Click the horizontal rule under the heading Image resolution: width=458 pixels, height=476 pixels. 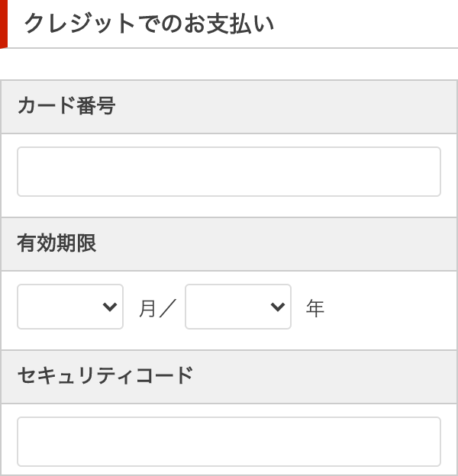click(229, 48)
